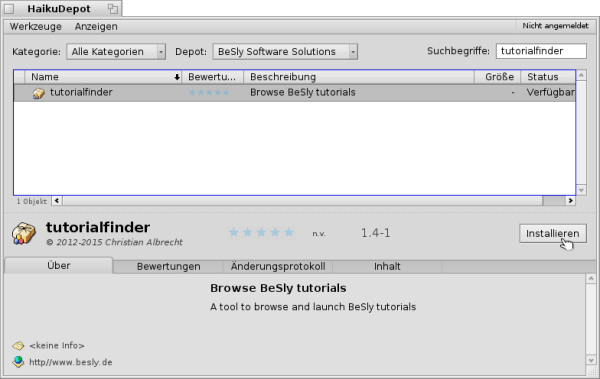The image size is (600, 379).
Task: Click the sort arrow in Name column
Action: click(176, 77)
